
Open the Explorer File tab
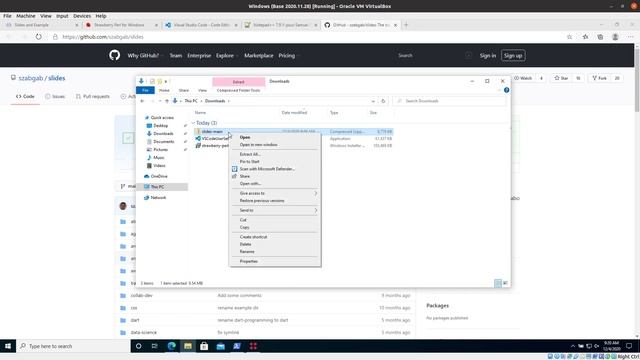click(145, 90)
